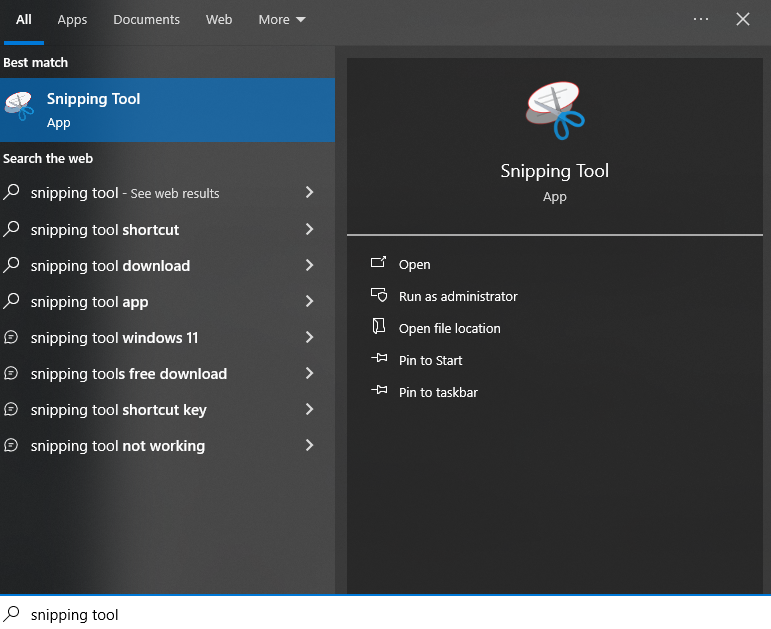This screenshot has width=771, height=629.
Task: Select Pin to taskbar option
Action: point(438,392)
